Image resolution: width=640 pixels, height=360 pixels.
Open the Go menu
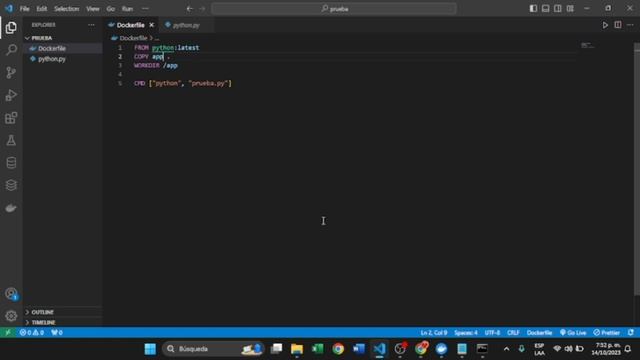(111, 9)
